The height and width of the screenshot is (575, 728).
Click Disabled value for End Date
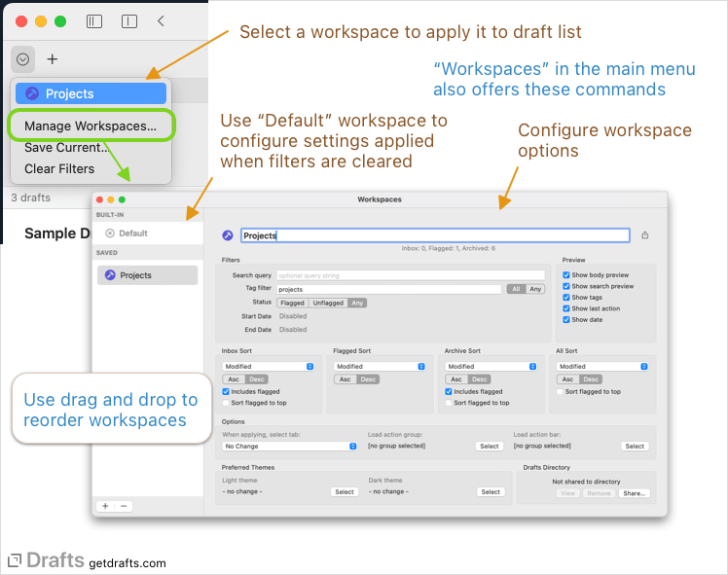click(293, 330)
